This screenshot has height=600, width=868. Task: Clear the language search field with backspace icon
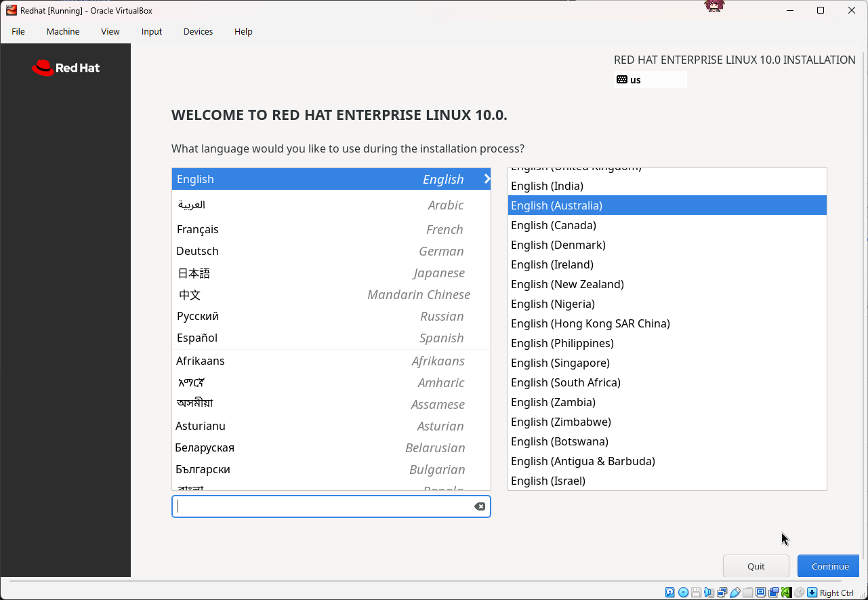click(x=480, y=506)
